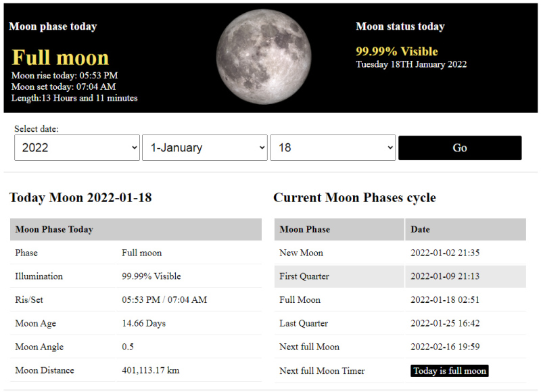Click the "Current Moon Phases cycle" heading

[354, 198]
